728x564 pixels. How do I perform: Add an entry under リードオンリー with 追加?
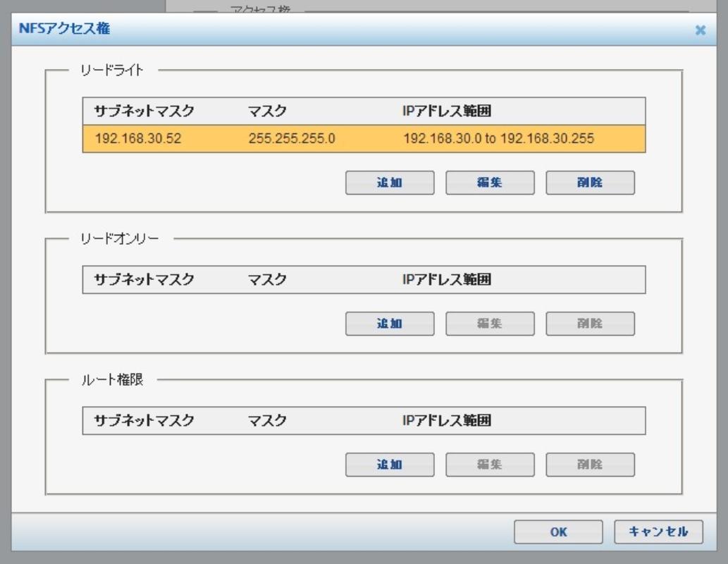tap(389, 324)
